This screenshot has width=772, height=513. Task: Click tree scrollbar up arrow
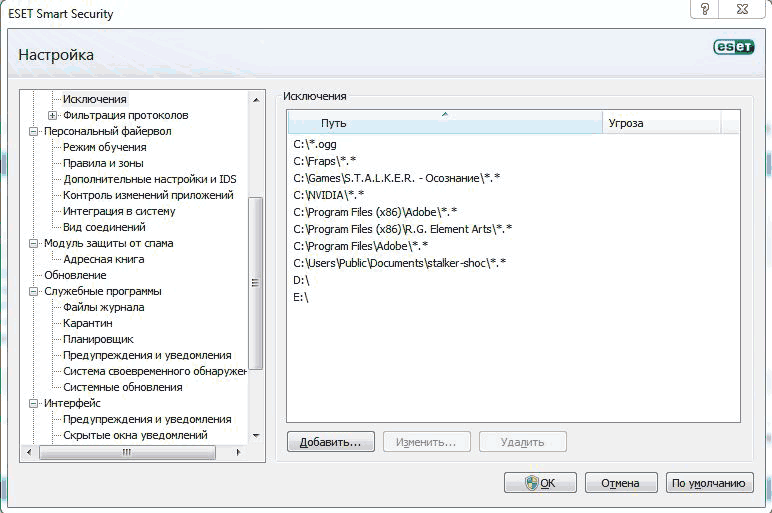pos(256,100)
